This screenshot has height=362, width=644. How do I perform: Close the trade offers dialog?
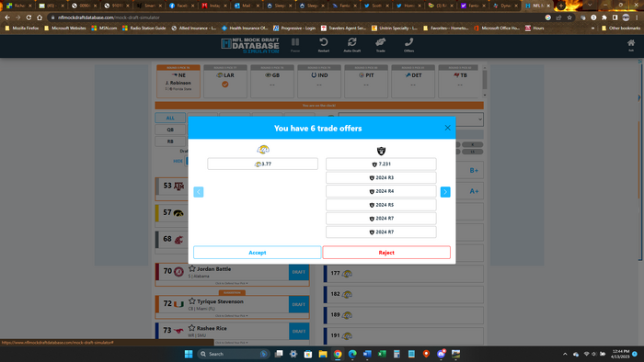pyautogui.click(x=448, y=128)
